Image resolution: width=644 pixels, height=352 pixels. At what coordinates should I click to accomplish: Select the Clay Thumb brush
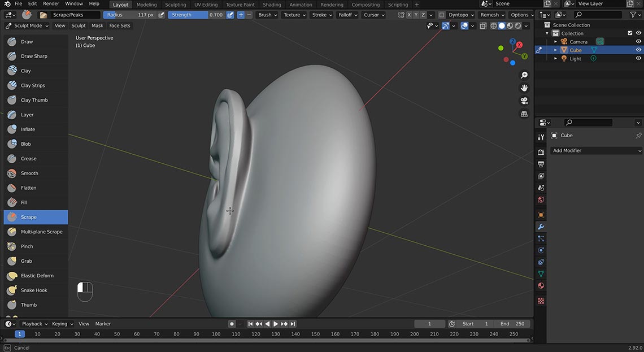click(x=36, y=100)
